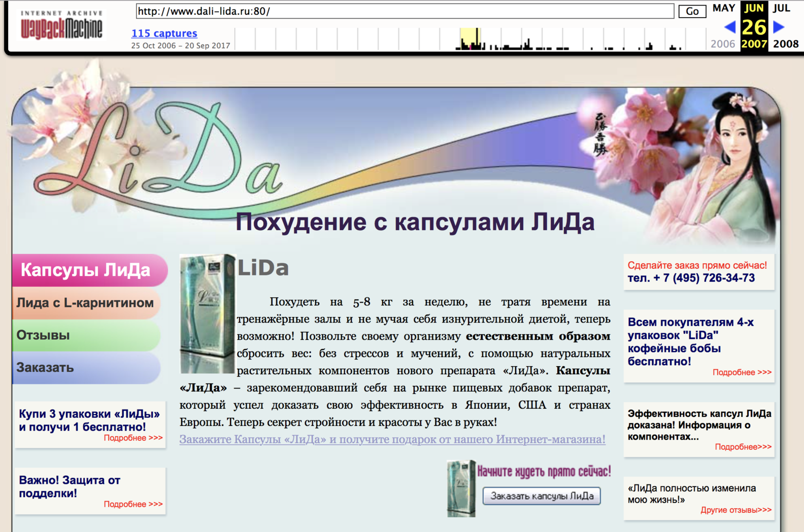This screenshot has width=804, height=532.
Task: Jump to year 2008 captures
Action: coord(786,44)
